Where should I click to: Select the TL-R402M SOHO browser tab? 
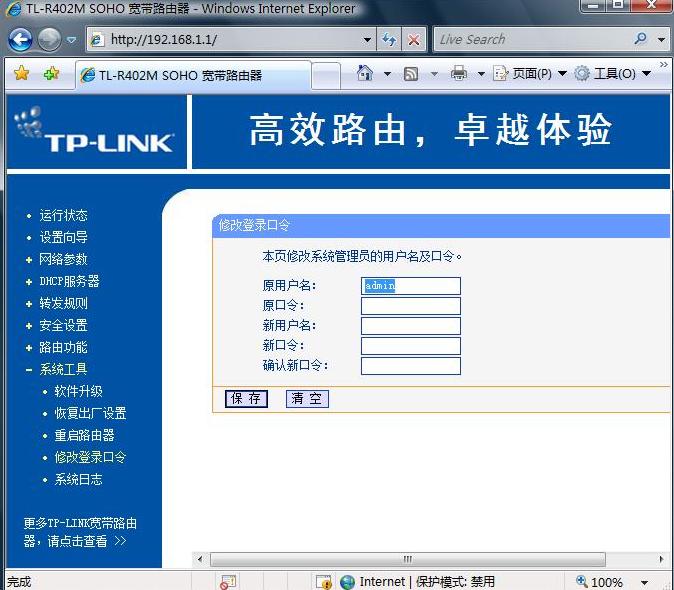tap(193, 75)
